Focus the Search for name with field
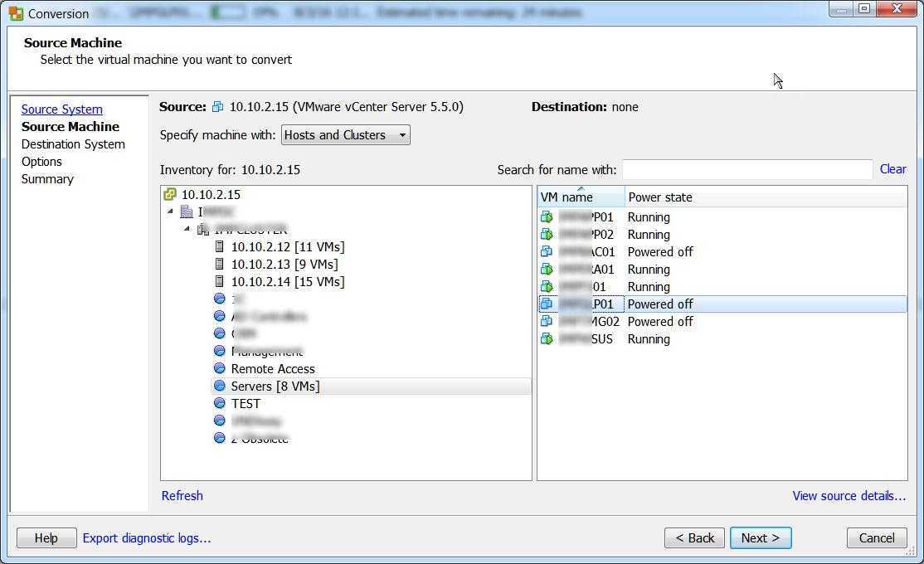Viewport: 924px width, 564px height. click(x=747, y=170)
